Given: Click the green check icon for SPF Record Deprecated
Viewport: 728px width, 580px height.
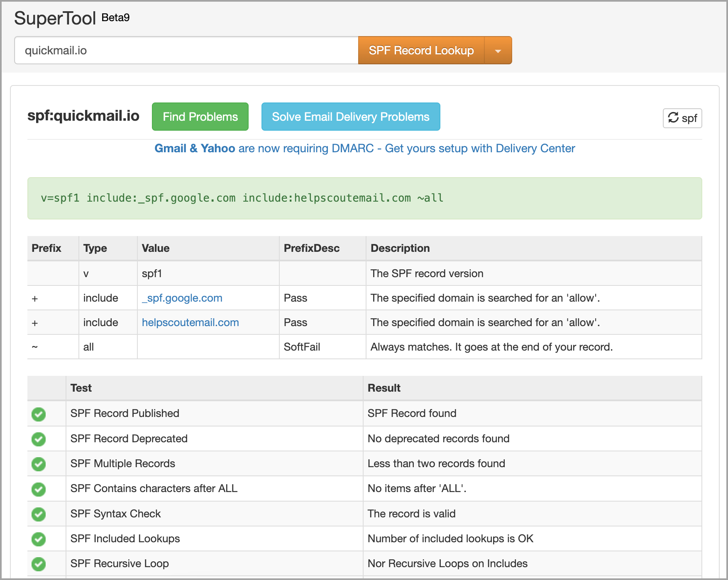Looking at the screenshot, I should [x=39, y=439].
